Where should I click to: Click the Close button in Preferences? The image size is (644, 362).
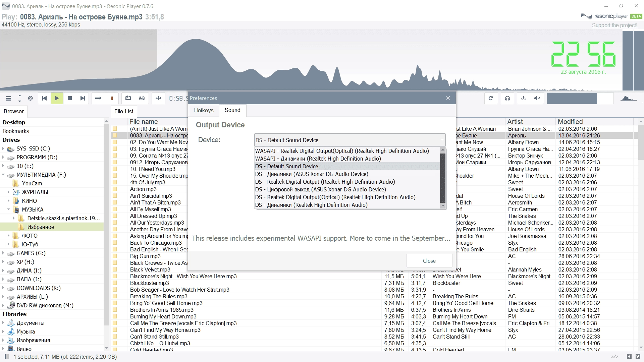click(x=429, y=261)
